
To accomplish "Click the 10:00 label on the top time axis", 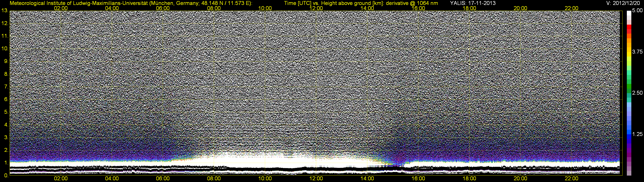I will [265, 8].
